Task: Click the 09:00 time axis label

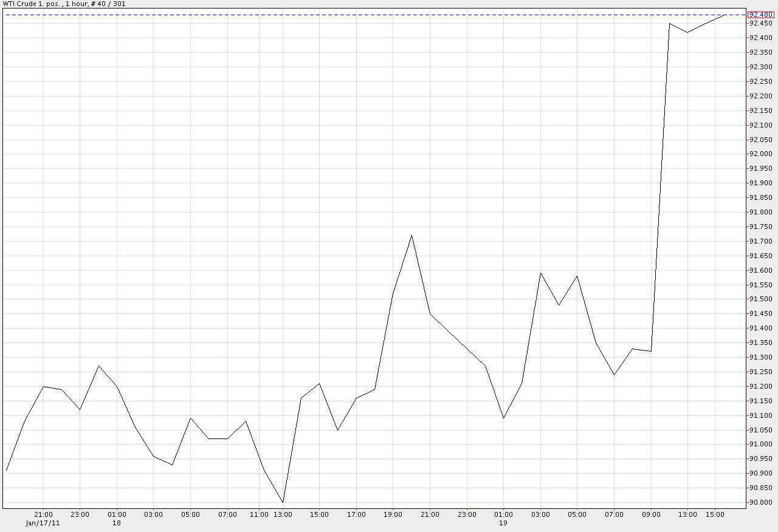Action: tap(650, 514)
